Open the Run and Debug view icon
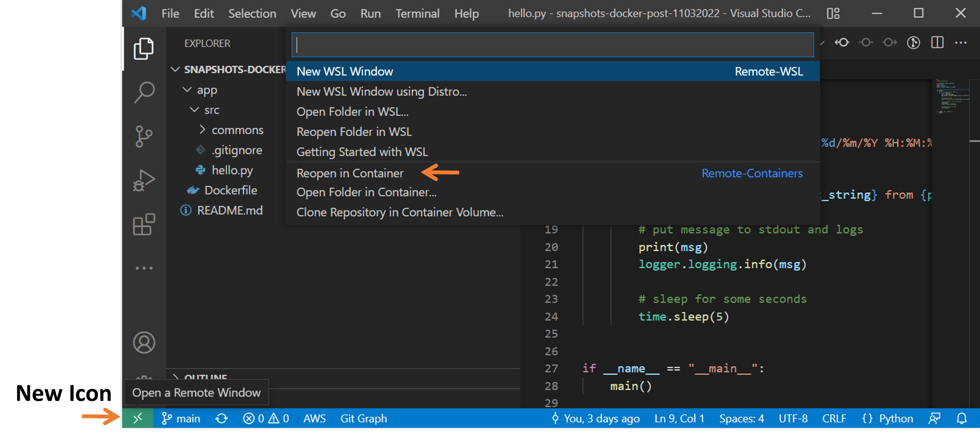The width and height of the screenshot is (980, 434). point(144,180)
